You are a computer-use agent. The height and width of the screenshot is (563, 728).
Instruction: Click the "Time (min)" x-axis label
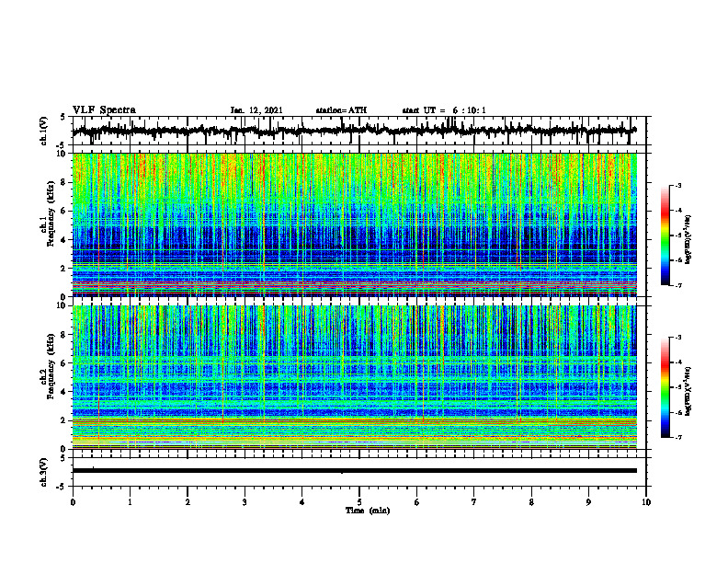pos(368,511)
